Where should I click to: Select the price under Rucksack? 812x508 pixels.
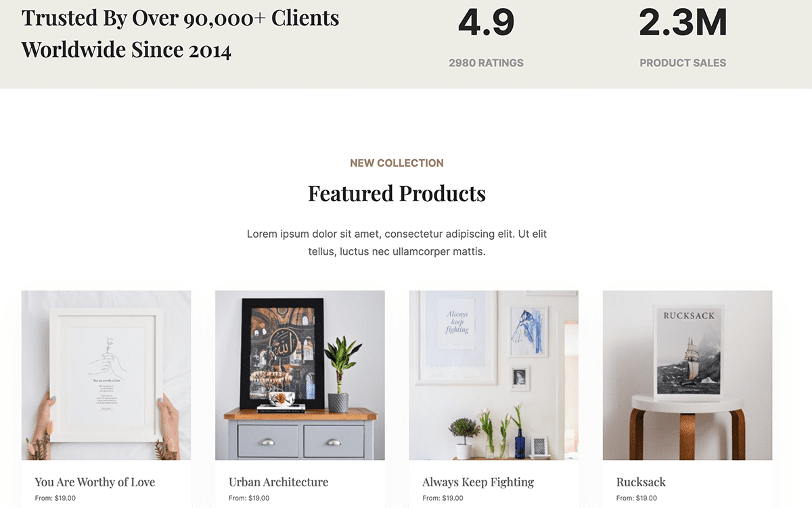pos(637,499)
